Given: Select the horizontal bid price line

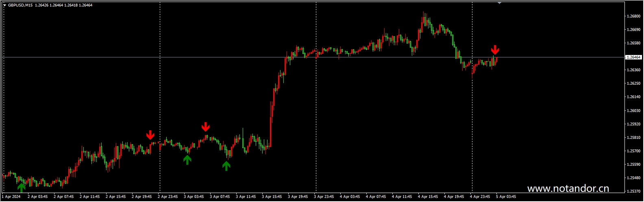Looking at the screenshot, I should tap(313, 57).
